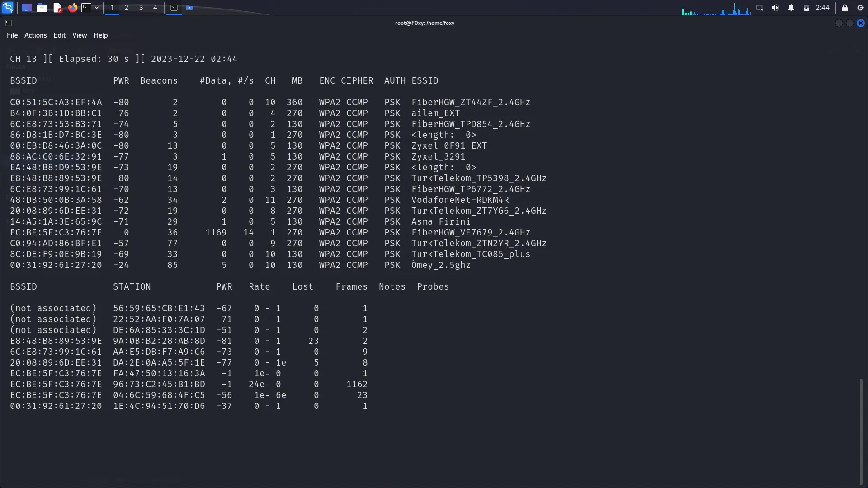Click the Beacons column header
The width and height of the screenshot is (868, 488).
click(x=159, y=81)
